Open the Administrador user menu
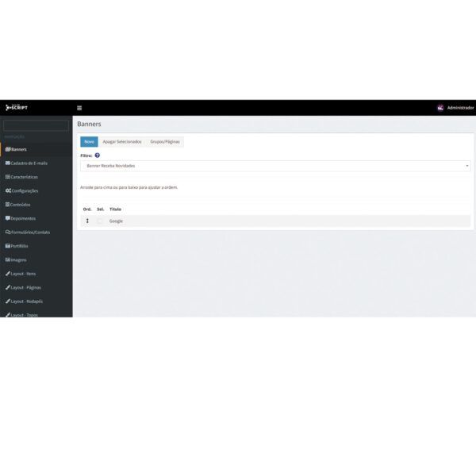 (455, 108)
